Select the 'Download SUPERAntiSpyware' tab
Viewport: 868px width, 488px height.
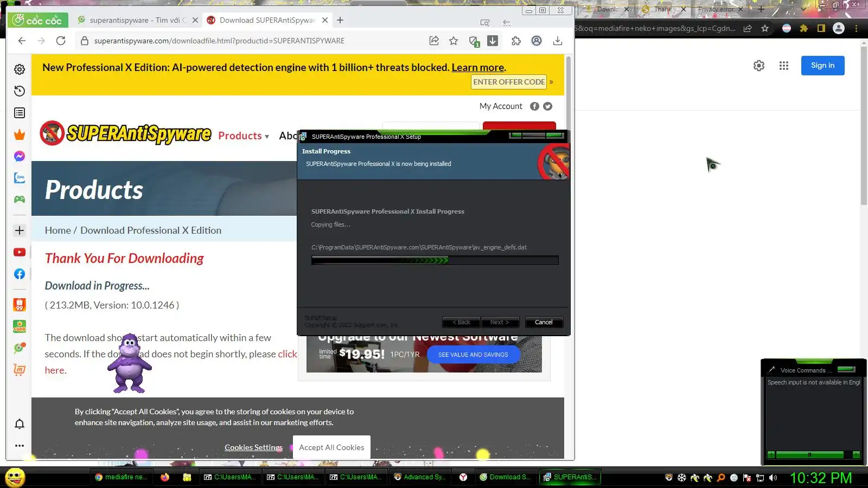coord(267,20)
